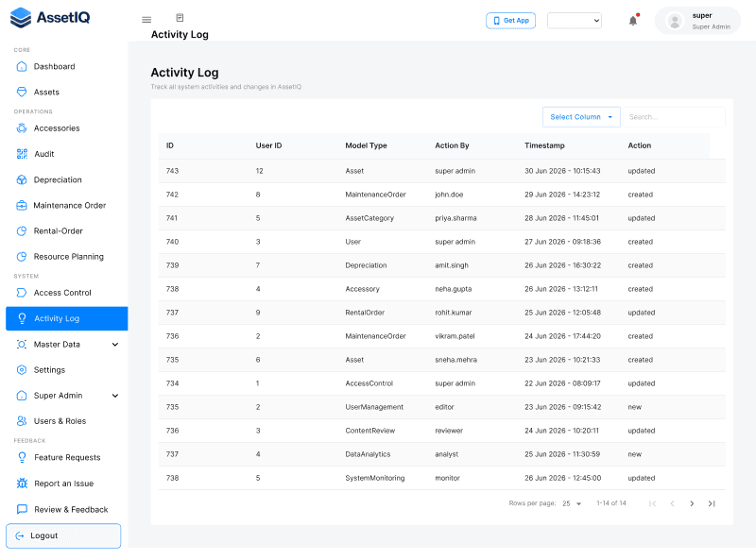This screenshot has width=756, height=560.
Task: Expand the Super Admin submenu chevron
Action: pyautogui.click(x=115, y=396)
